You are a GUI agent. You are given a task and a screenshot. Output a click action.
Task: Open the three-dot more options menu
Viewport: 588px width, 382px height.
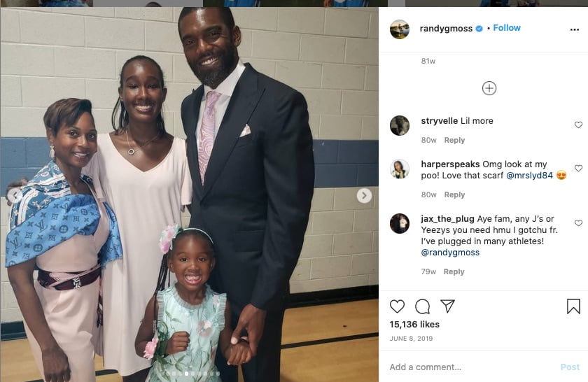click(575, 29)
